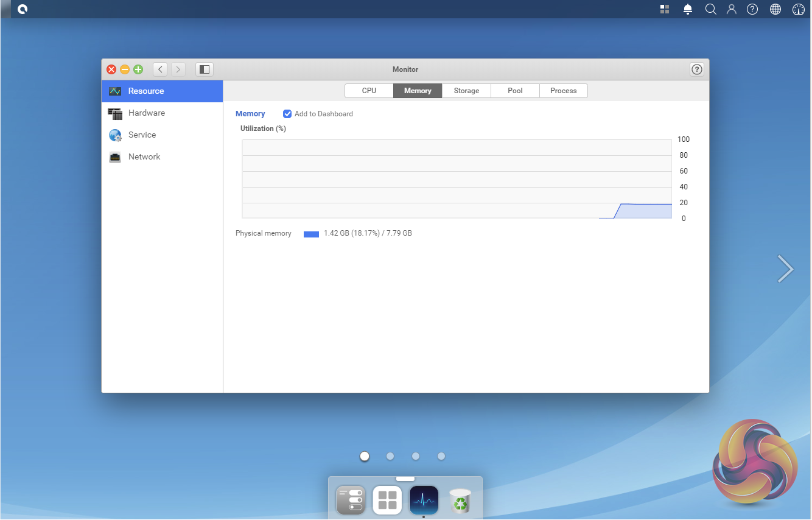Go to next desktop page arrow
The image size is (812, 520).
click(x=785, y=269)
